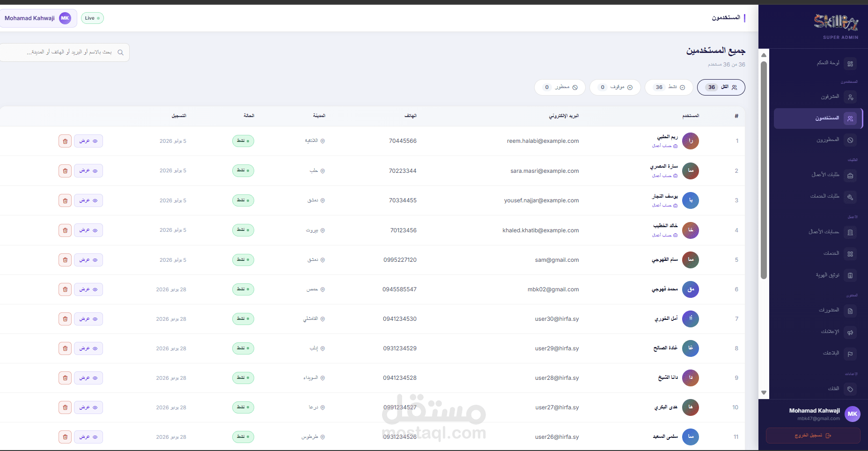Image resolution: width=868 pixels, height=451 pixels.
Task: Click the email user30@hirfa.sy
Action: point(557,319)
